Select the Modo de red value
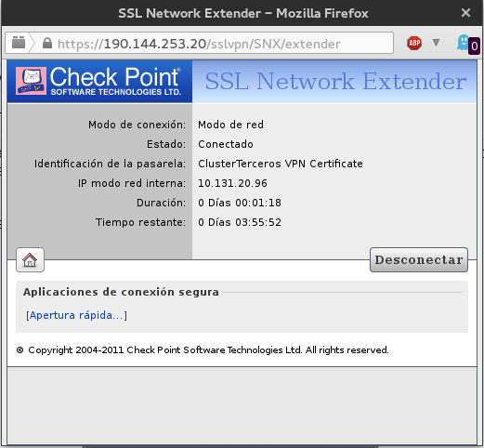The height and width of the screenshot is (448, 484). (230, 125)
